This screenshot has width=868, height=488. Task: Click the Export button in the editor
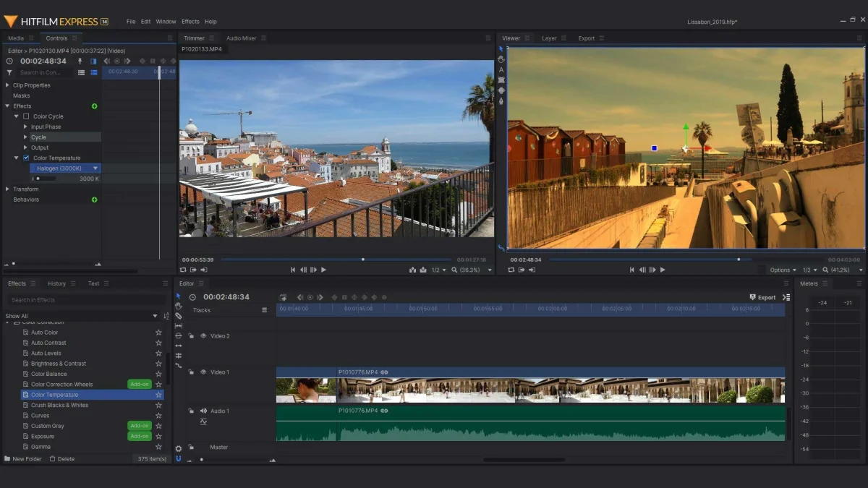click(x=762, y=297)
